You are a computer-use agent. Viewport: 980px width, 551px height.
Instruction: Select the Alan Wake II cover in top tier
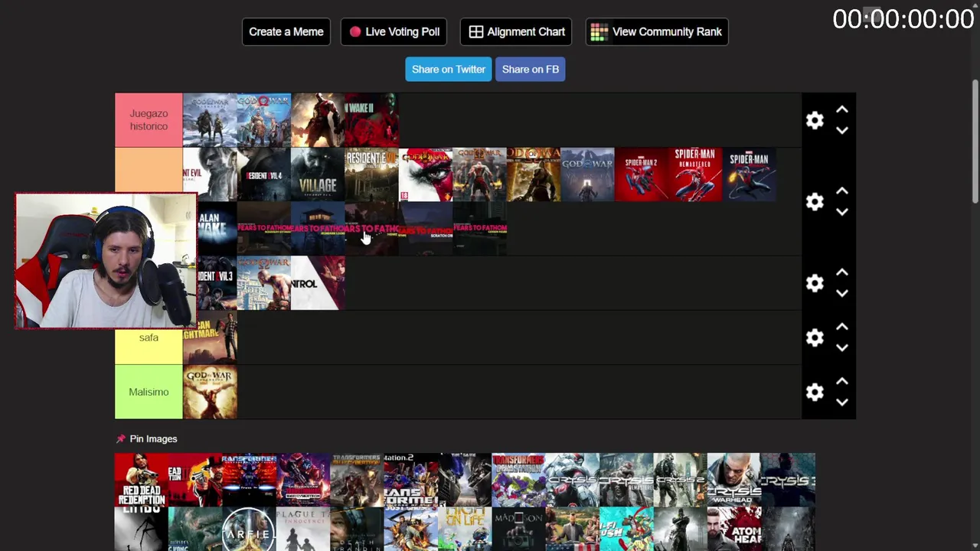click(372, 120)
